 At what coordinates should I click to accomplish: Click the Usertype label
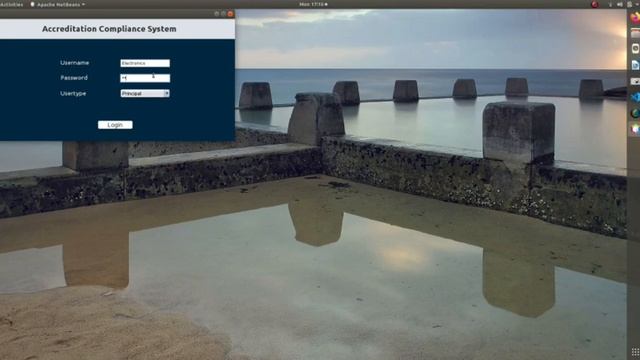click(x=73, y=93)
